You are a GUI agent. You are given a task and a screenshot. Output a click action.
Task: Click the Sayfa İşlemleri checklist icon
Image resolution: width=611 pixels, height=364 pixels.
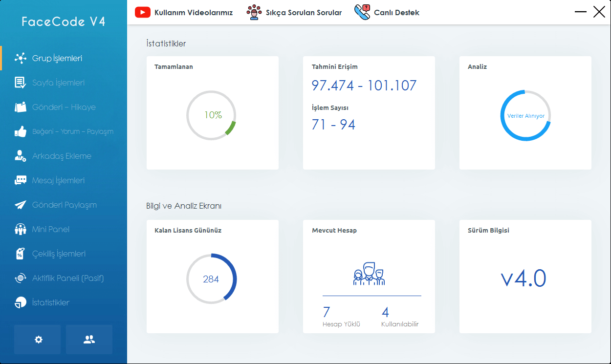[x=21, y=83]
